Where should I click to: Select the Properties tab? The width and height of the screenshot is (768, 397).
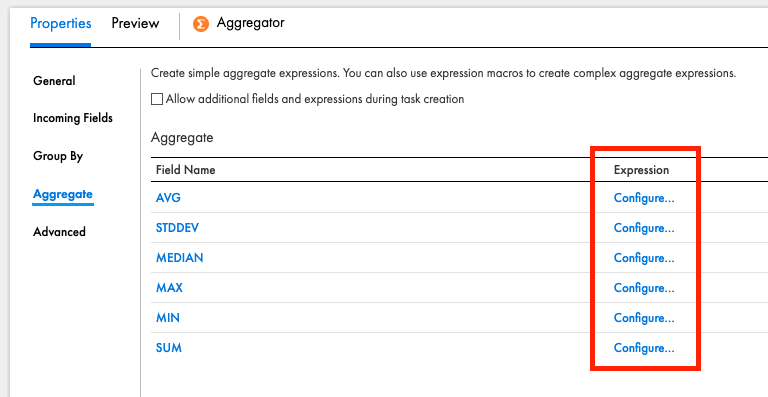click(x=61, y=23)
